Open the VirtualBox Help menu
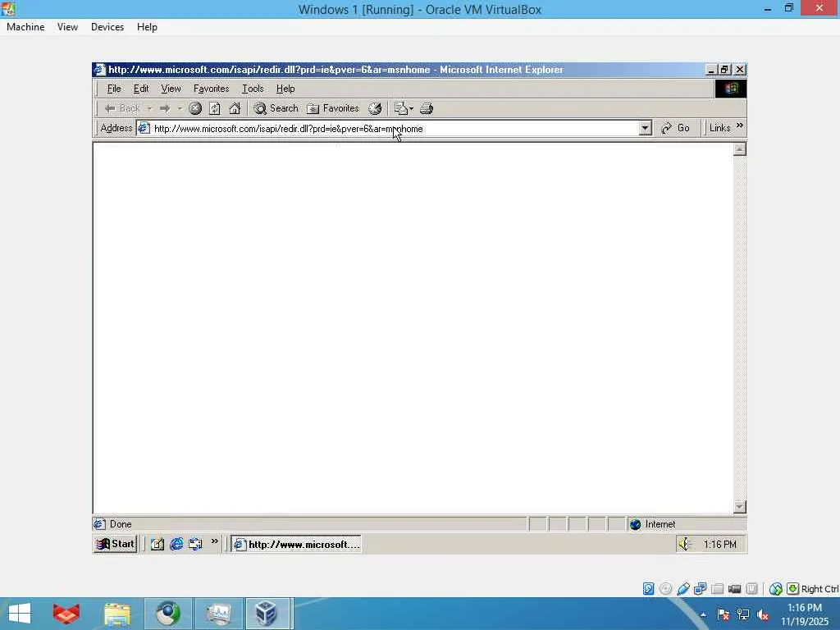This screenshot has width=840, height=630. (x=147, y=27)
